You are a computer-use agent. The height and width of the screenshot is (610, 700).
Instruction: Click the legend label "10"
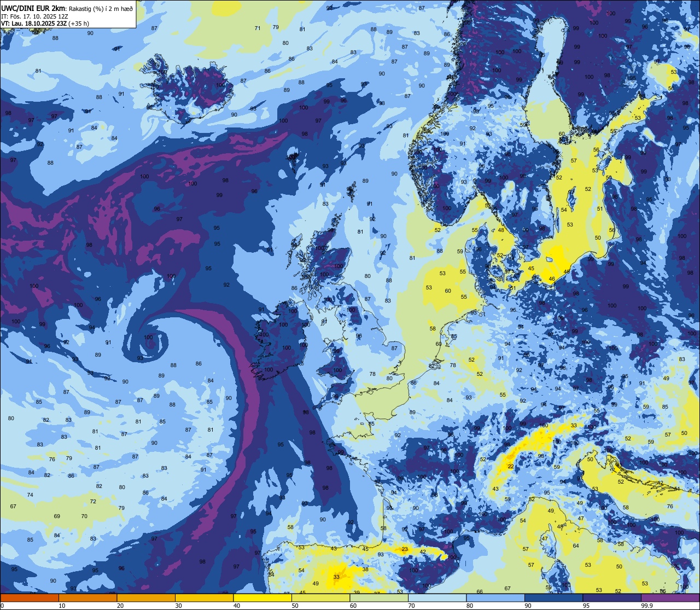click(x=62, y=606)
